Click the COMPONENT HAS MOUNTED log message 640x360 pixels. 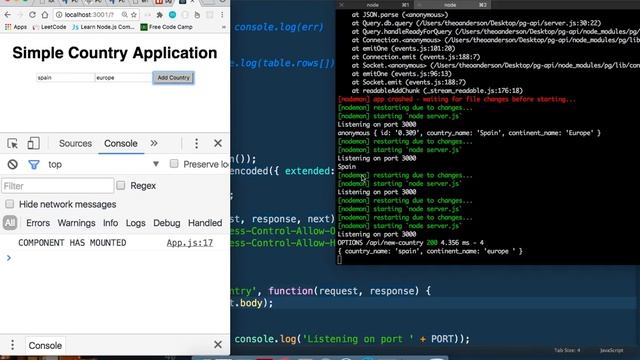[72, 243]
